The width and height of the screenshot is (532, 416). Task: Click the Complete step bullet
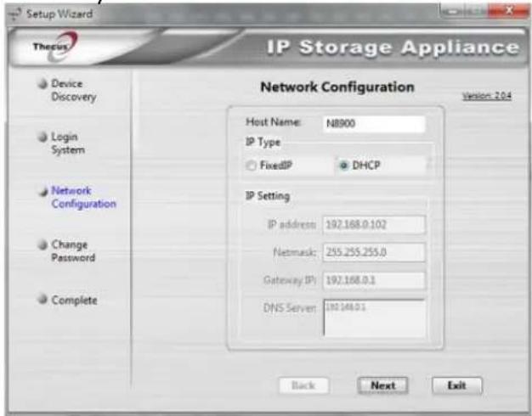pos(42,300)
